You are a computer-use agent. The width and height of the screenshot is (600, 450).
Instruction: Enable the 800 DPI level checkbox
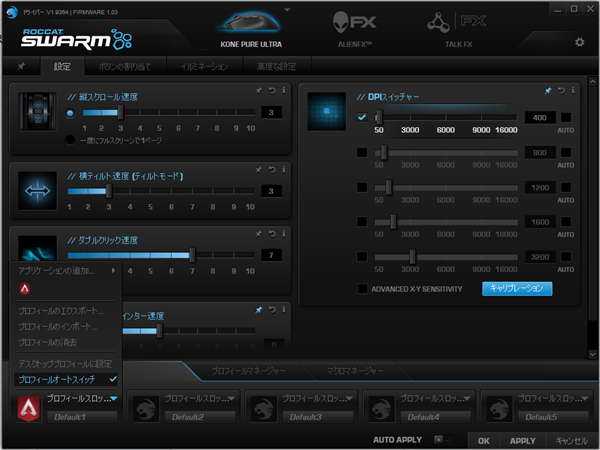click(362, 152)
